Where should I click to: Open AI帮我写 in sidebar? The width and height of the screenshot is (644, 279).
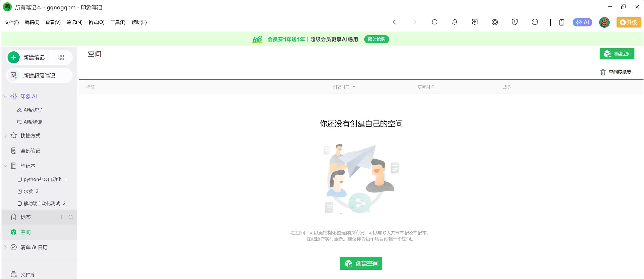click(x=33, y=110)
